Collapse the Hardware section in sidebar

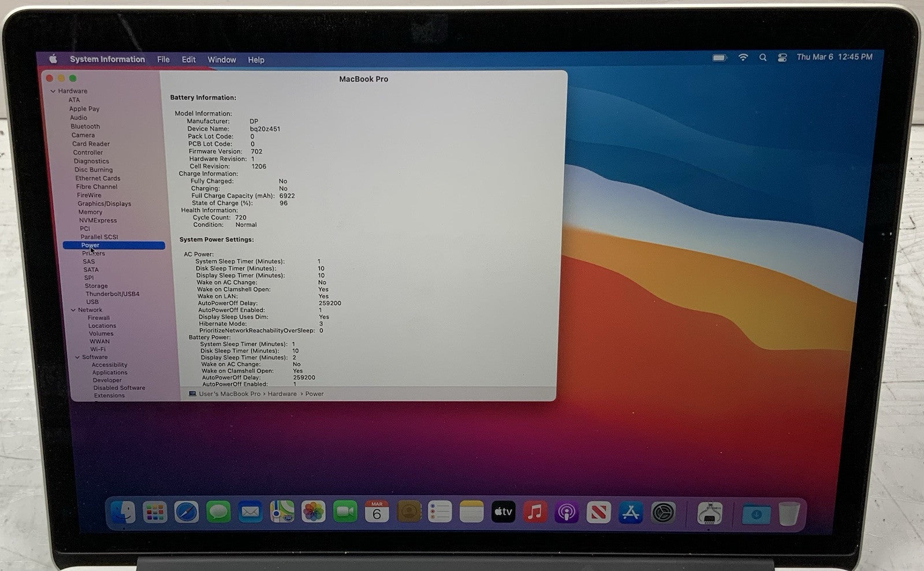tap(53, 91)
